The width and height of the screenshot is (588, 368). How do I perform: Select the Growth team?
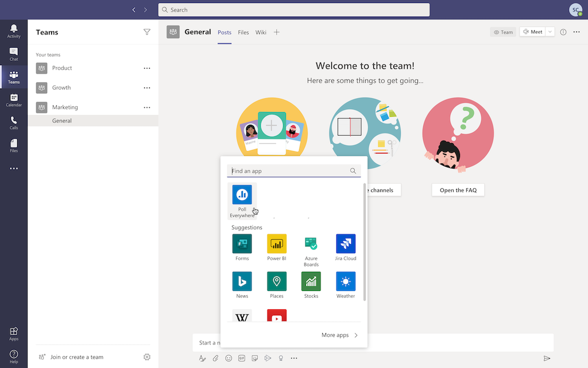tap(93, 87)
